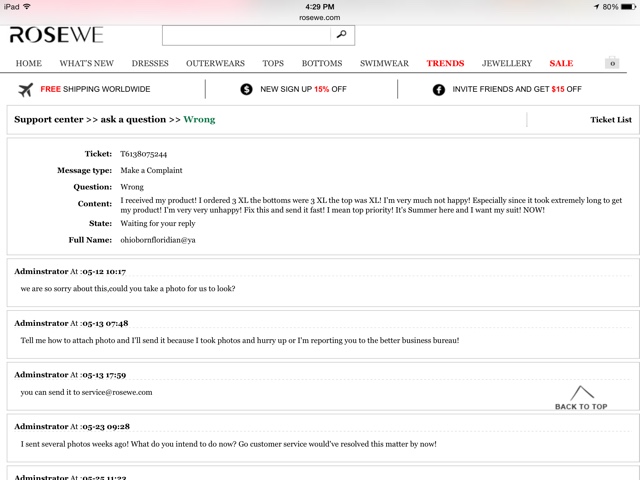Viewport: 640px width, 480px height.
Task: Click the take a photo reply message
Action: tap(128, 289)
